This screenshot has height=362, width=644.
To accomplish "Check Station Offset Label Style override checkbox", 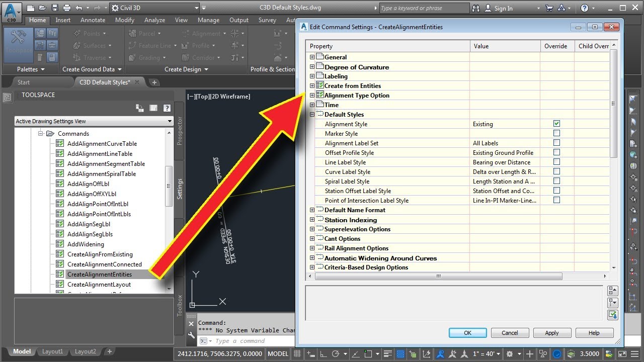I will (556, 191).
